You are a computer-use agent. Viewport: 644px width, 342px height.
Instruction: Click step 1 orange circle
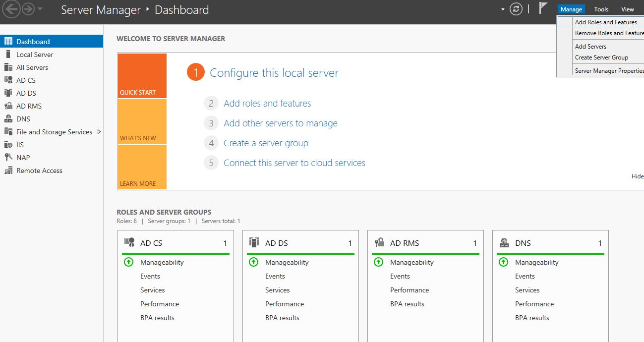click(x=196, y=73)
